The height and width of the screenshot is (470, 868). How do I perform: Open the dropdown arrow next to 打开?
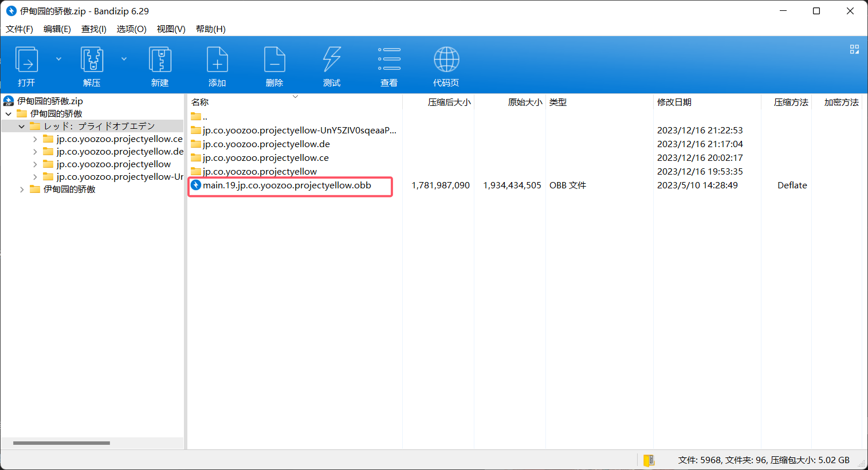(58, 59)
